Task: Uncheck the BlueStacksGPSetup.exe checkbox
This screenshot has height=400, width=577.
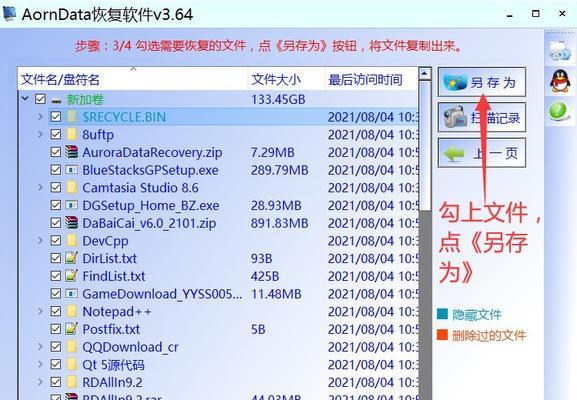Action: coord(56,170)
